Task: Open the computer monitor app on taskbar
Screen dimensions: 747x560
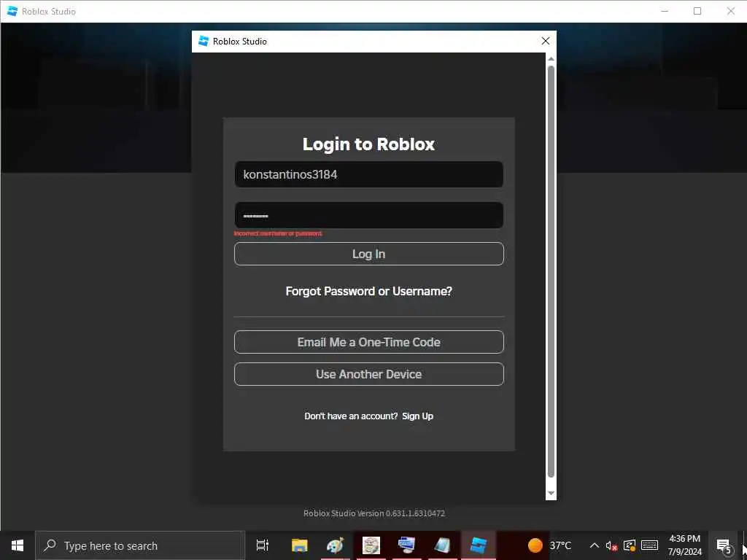Action: [x=406, y=545]
